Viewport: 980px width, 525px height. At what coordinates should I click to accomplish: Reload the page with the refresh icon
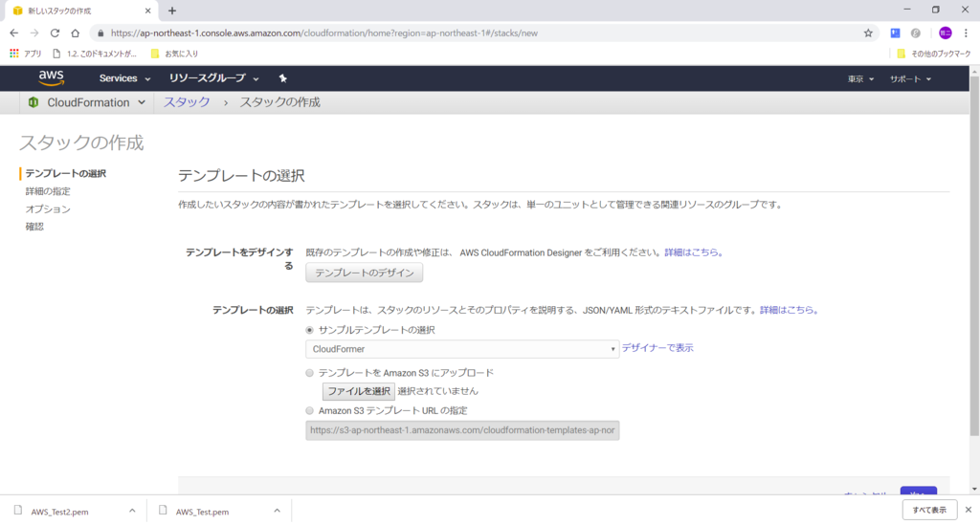(55, 33)
